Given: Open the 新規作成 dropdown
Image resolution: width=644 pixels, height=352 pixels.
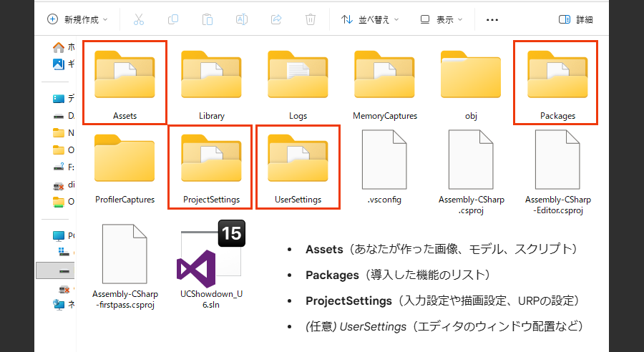Looking at the screenshot, I should pos(77,19).
